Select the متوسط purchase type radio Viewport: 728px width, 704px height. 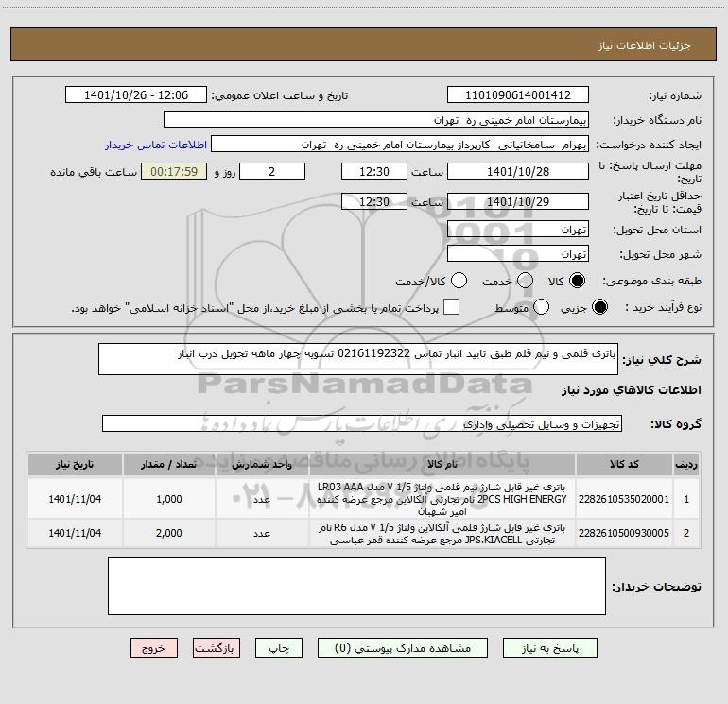tap(541, 307)
